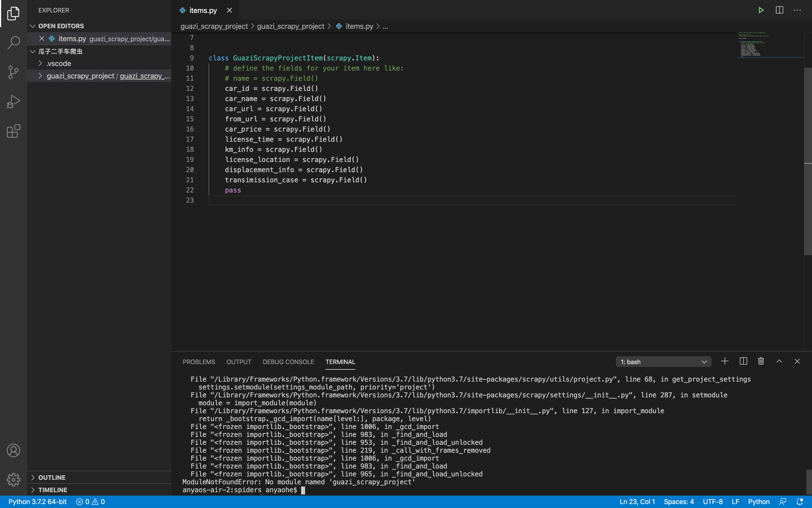Switch to the PROBLEMS tab

(x=199, y=362)
